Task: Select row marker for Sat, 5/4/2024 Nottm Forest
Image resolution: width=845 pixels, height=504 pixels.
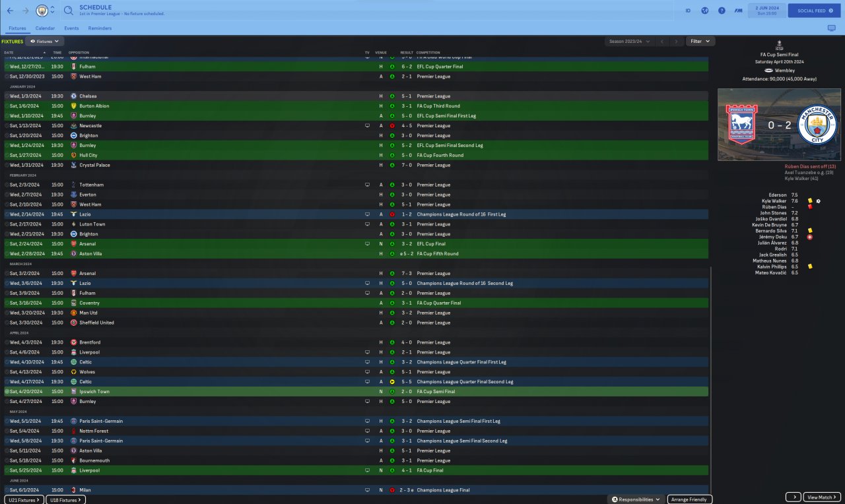Action: pyautogui.click(x=7, y=431)
